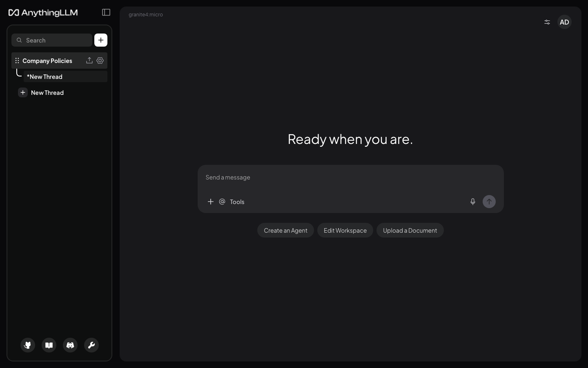
Task: Click Create an Agent suggestion
Action: pyautogui.click(x=285, y=230)
